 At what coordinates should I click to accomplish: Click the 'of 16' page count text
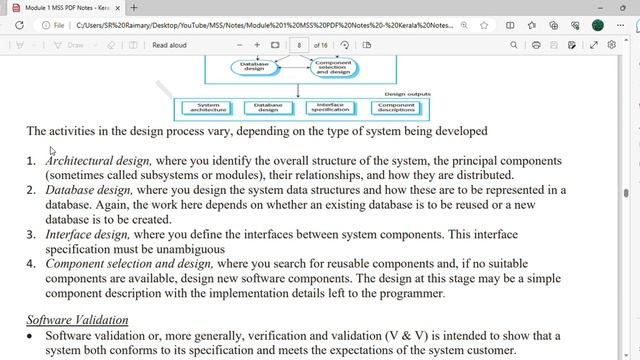point(320,45)
